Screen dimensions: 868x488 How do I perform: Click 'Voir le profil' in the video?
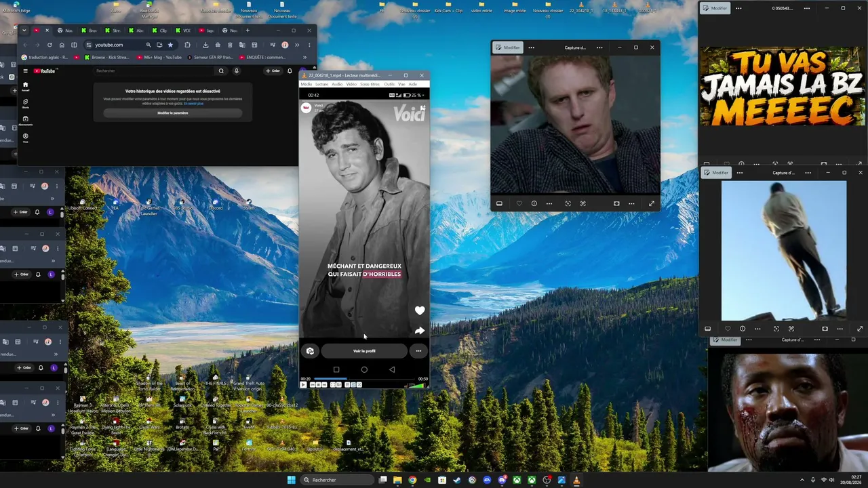[364, 351]
